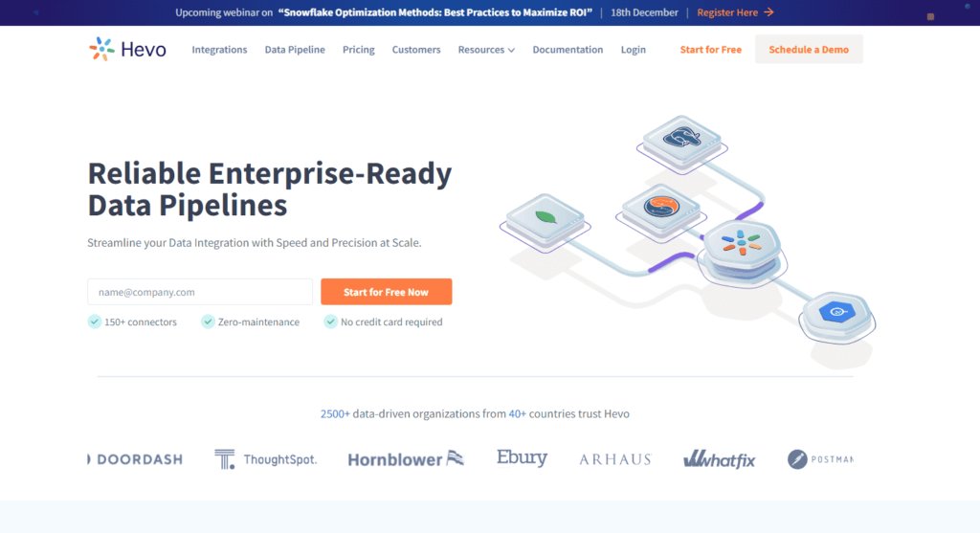Screen dimensions: 980x533
Task: Click the DoorDash logo
Action: click(136, 459)
